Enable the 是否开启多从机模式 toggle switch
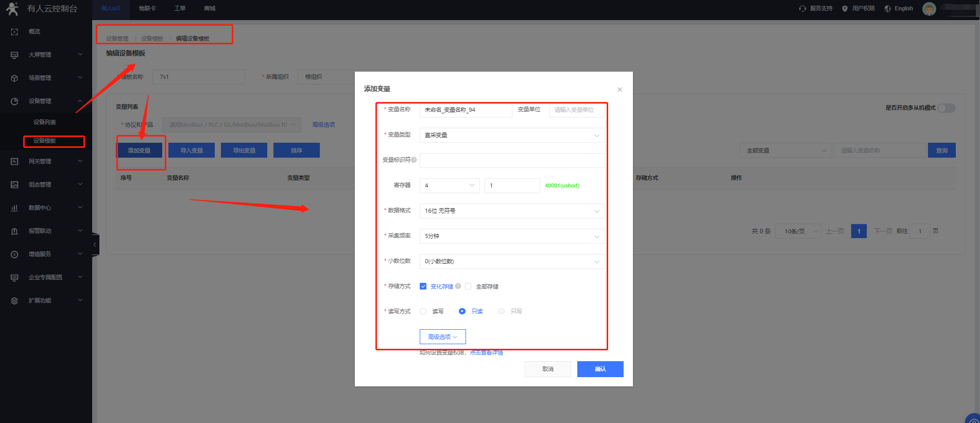 [946, 108]
